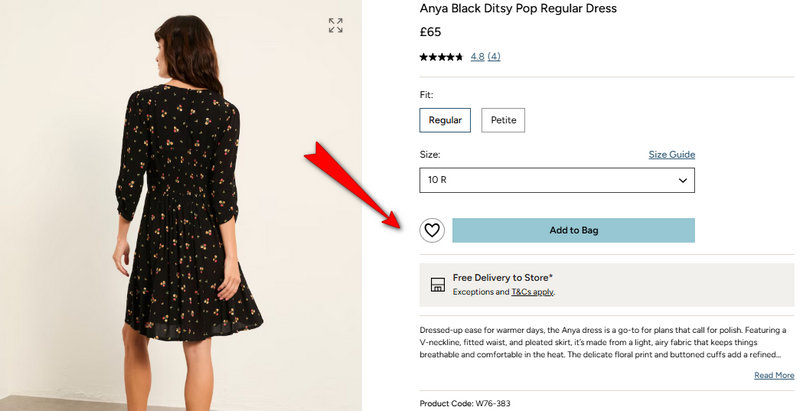Click the star rating icons
Viewport: 800px width, 411px height.
[441, 57]
